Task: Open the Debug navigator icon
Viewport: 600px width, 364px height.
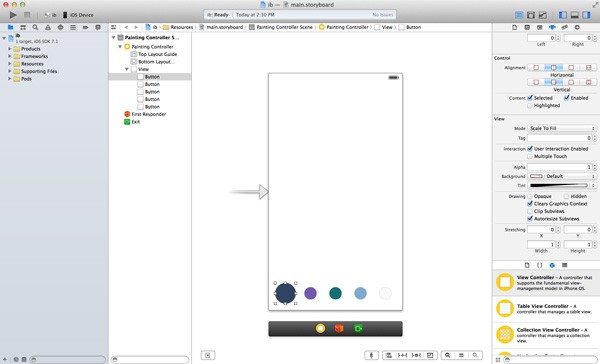Action: tap(73, 28)
